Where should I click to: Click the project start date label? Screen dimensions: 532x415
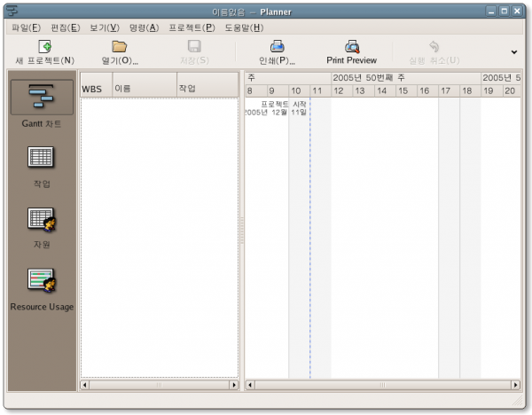[276, 108]
